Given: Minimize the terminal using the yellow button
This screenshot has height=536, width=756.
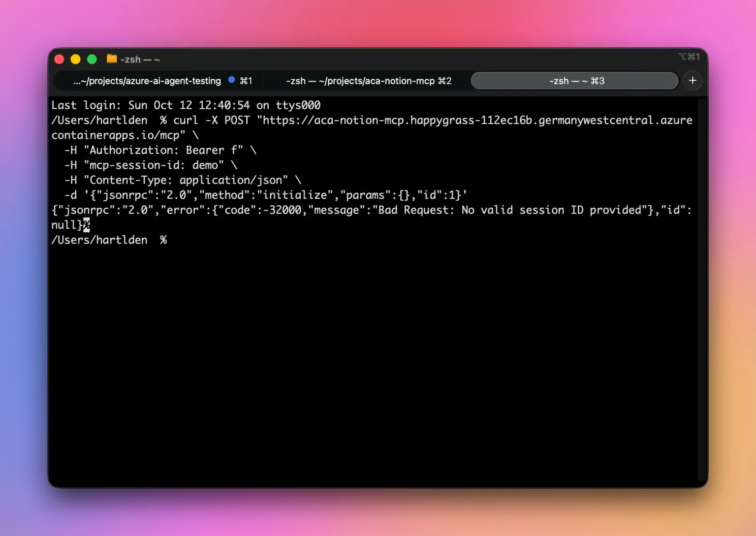Looking at the screenshot, I should pos(75,59).
